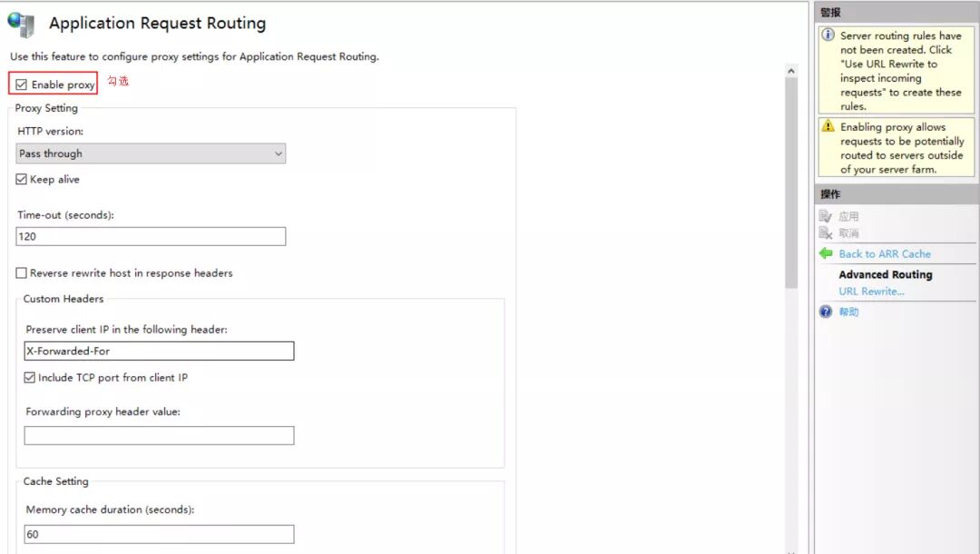Click the 操作 actions panel header
Image resolution: width=980 pixels, height=554 pixels.
(x=897, y=194)
